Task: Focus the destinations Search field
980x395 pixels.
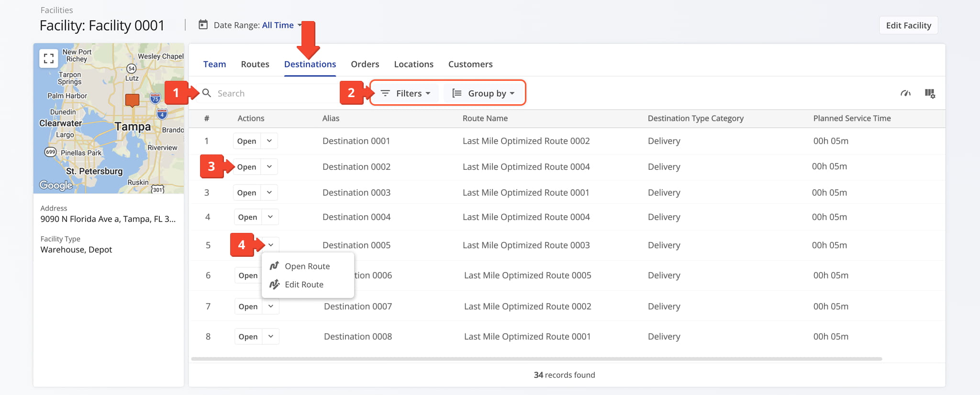Action: [x=273, y=93]
